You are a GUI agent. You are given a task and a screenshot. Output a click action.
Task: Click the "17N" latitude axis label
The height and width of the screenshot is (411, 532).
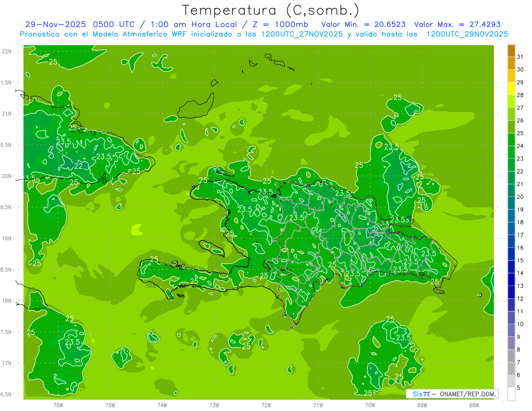[7, 363]
